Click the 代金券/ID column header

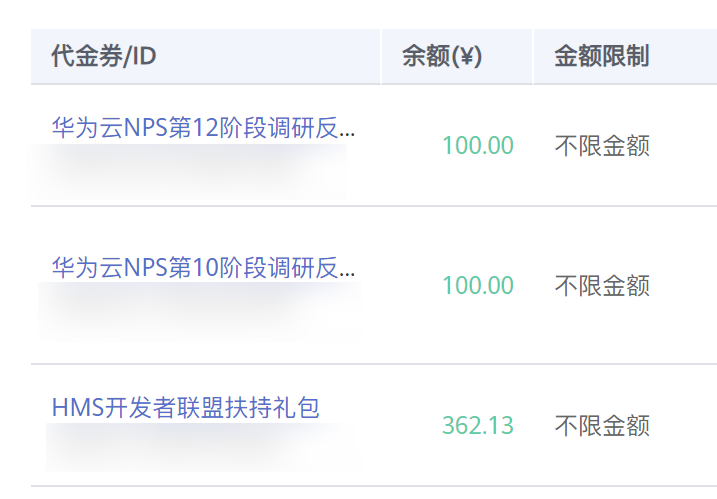104,56
